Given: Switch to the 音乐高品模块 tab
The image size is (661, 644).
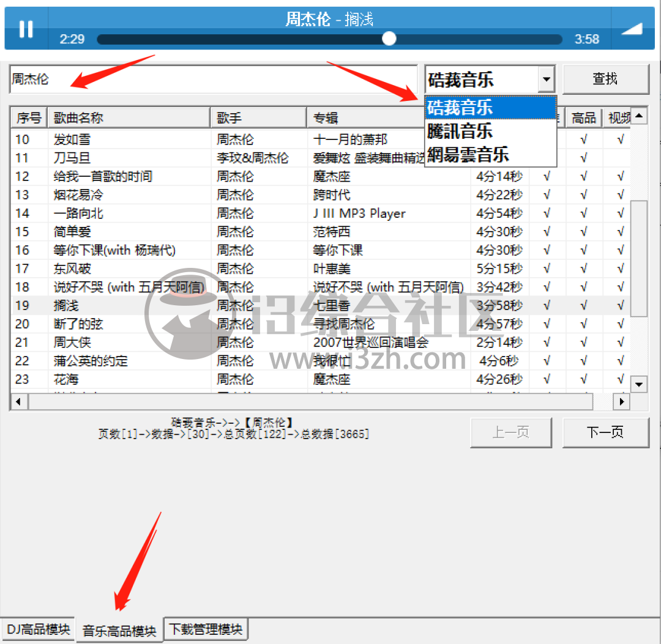Looking at the screenshot, I should coord(119,631).
